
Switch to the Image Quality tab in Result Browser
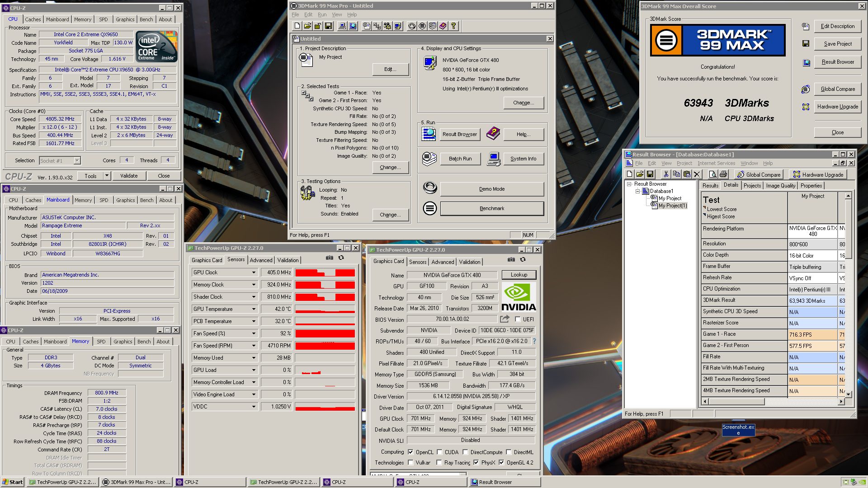coord(780,185)
